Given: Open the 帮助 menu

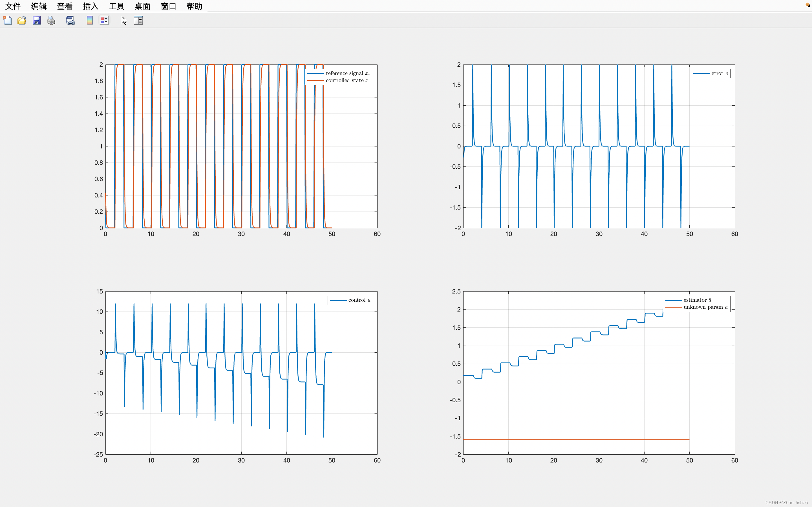Looking at the screenshot, I should point(194,6).
